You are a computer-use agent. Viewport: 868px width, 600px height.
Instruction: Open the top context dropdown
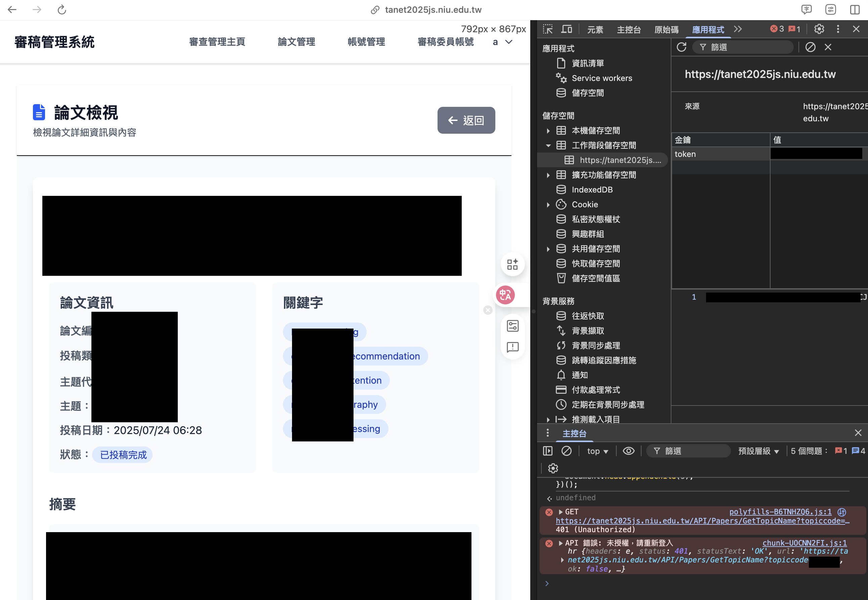[597, 451]
